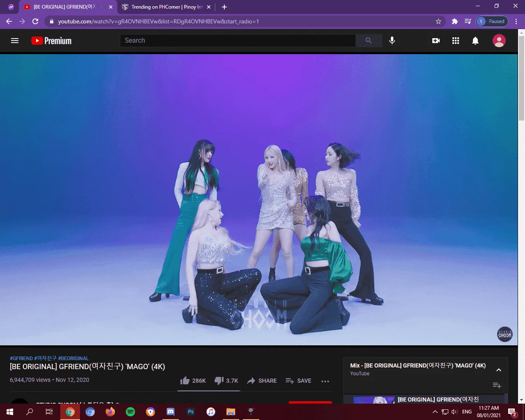Screen dimensions: 525x420
Task: Open the more actions ellipsis menu
Action: [325, 381]
